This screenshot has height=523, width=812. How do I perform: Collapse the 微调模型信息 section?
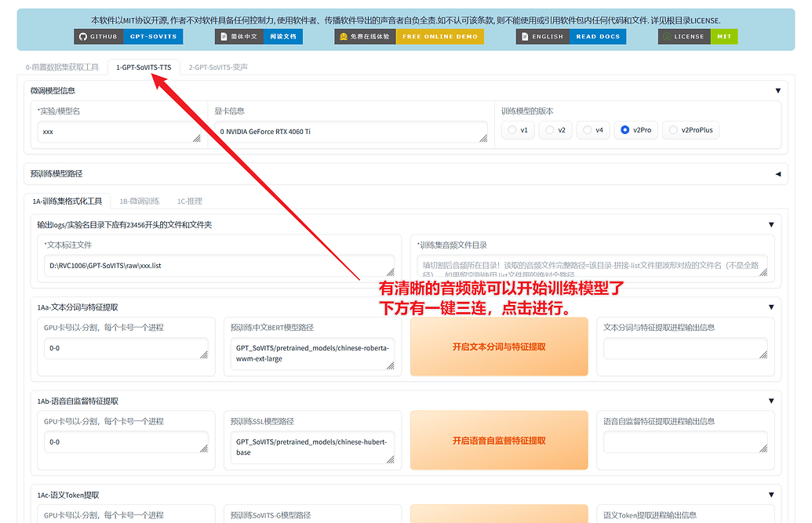click(777, 91)
